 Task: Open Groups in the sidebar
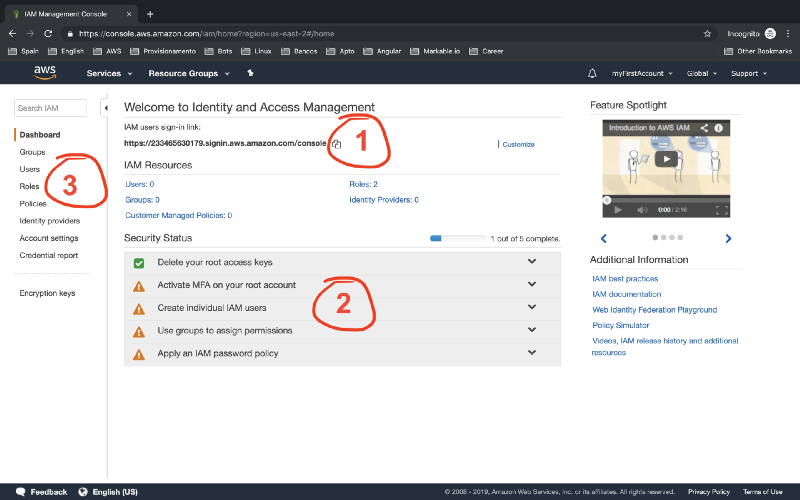pyautogui.click(x=32, y=152)
